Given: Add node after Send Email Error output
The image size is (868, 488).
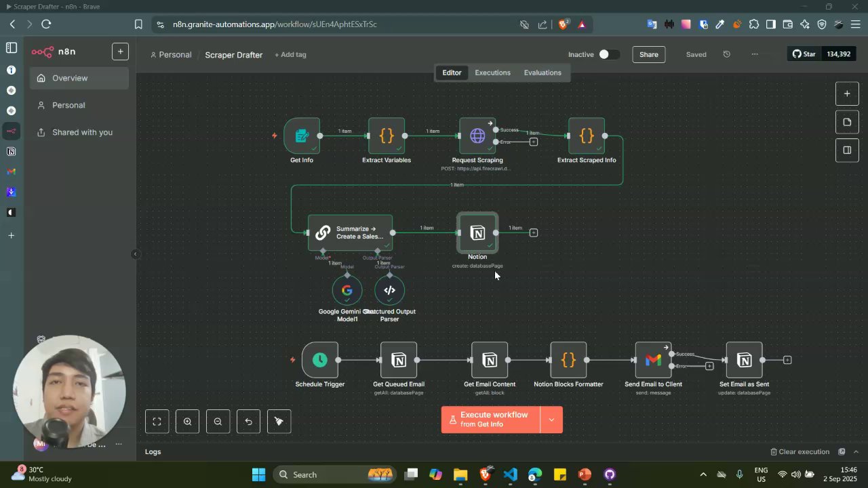Looking at the screenshot, I should coord(709,366).
